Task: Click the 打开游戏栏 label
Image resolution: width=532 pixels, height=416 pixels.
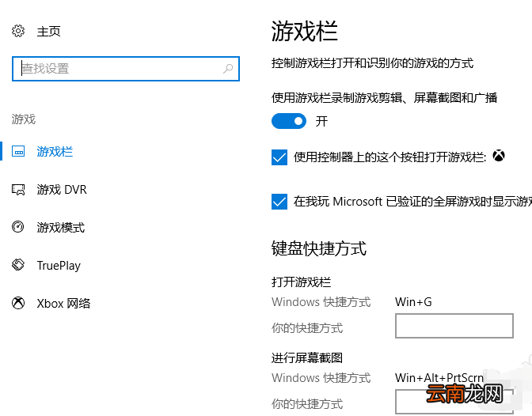Action: (x=302, y=282)
